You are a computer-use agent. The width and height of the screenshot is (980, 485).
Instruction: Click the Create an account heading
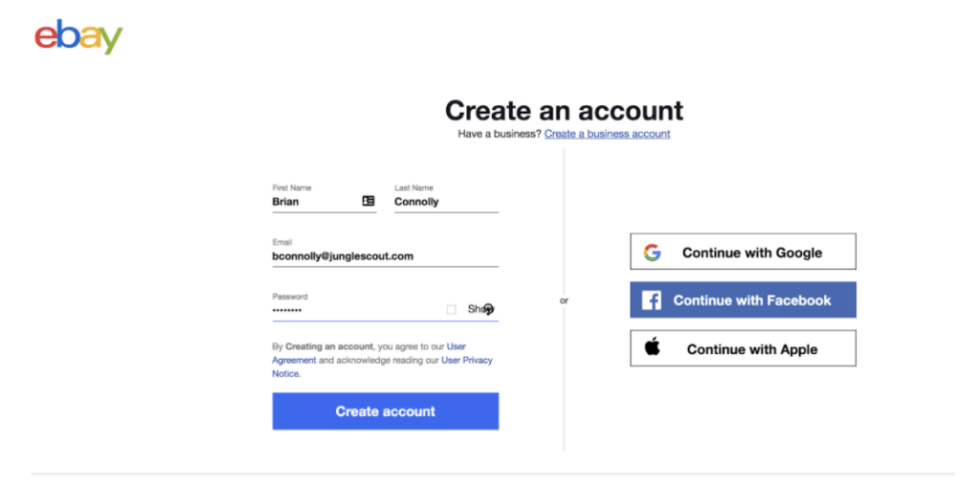(564, 110)
